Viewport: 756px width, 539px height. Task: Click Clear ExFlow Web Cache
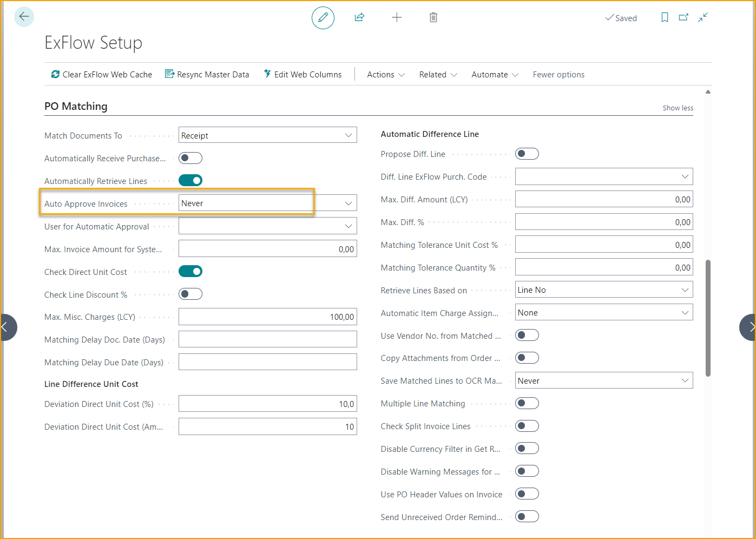click(101, 75)
